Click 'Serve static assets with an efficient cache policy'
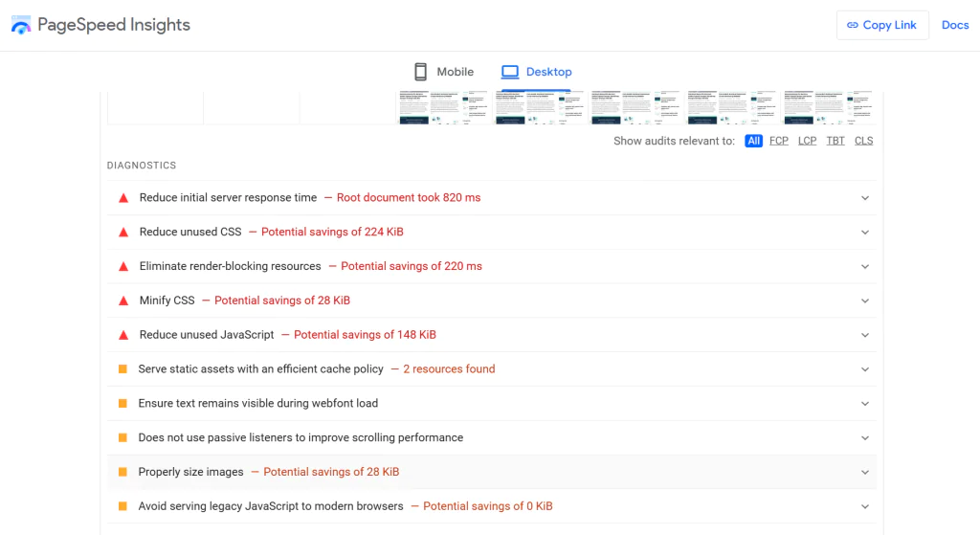Image resolution: width=980 pixels, height=535 pixels. [260, 369]
